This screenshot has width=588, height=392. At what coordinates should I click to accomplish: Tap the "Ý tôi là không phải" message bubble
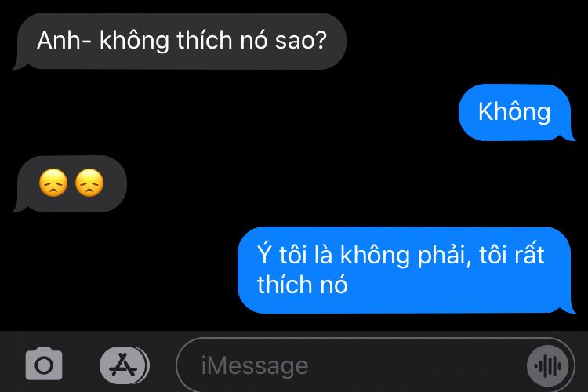406,270
